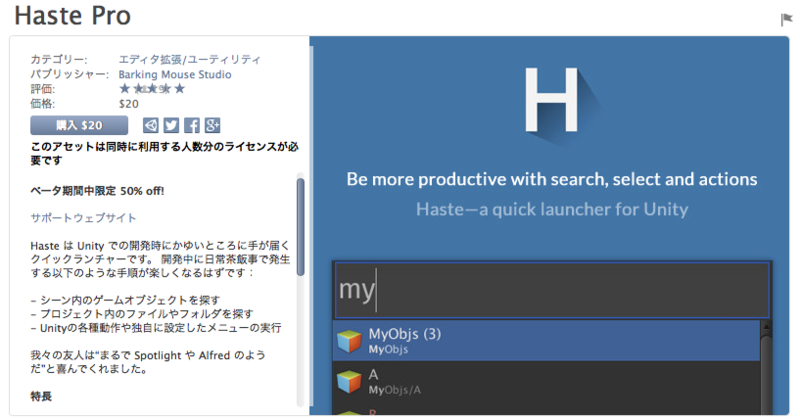Share via Unity icon button
Image resolution: width=800 pixels, height=420 pixels.
point(151,126)
